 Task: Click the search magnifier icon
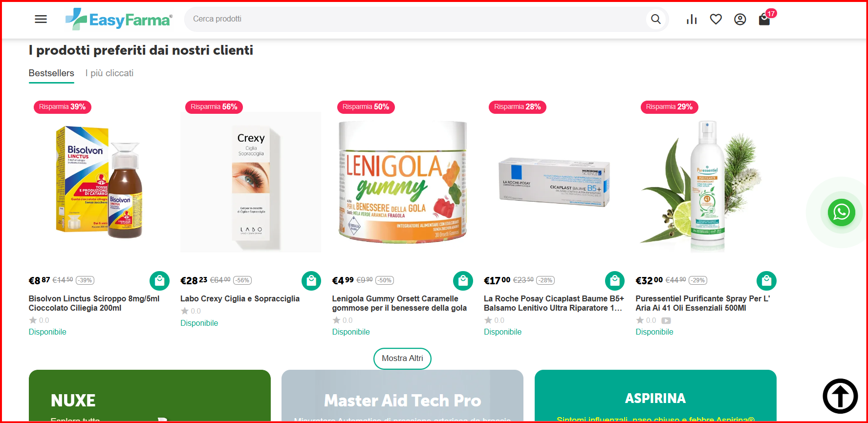[x=656, y=19]
